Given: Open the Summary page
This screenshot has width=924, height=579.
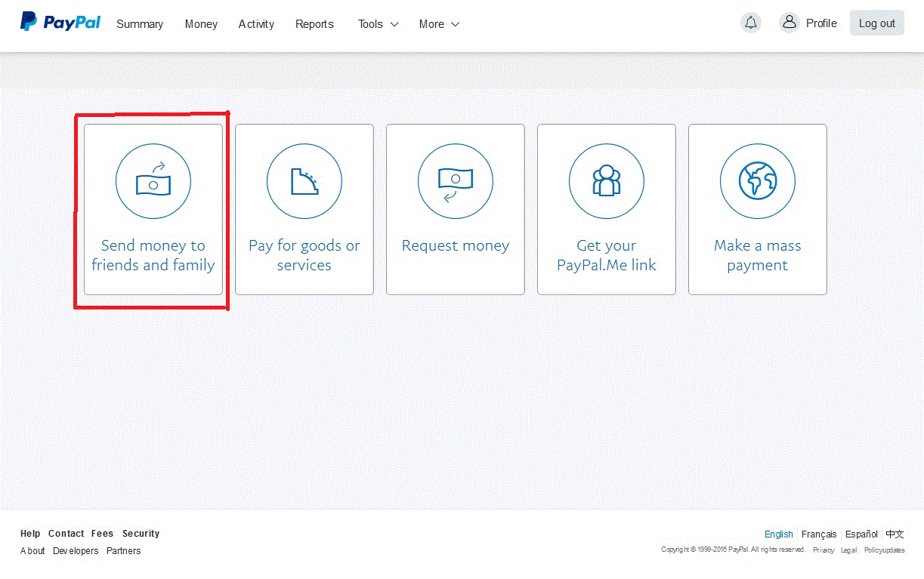Looking at the screenshot, I should 140,24.
